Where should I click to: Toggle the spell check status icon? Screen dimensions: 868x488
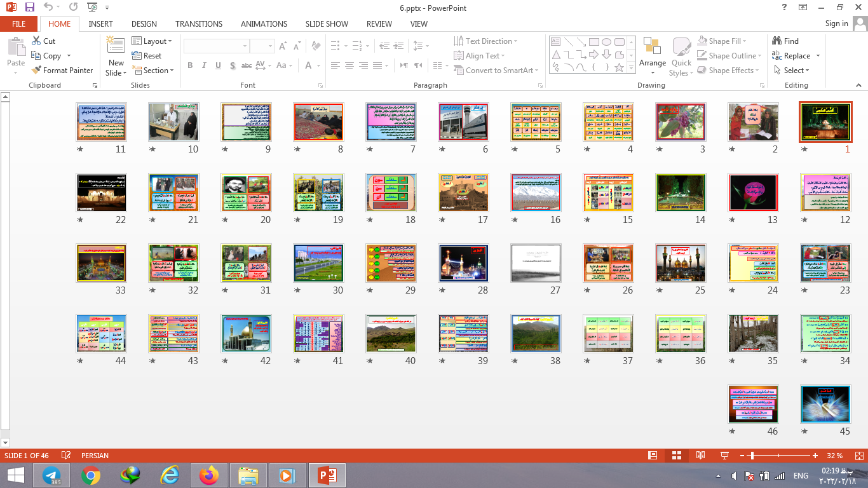click(x=66, y=456)
